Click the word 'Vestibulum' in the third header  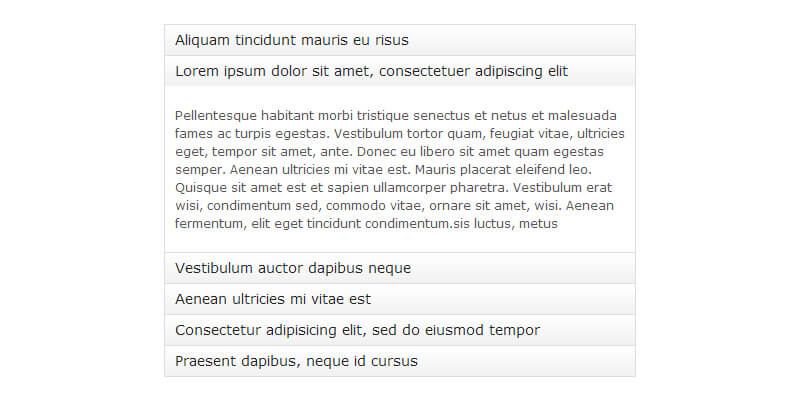coord(214,268)
